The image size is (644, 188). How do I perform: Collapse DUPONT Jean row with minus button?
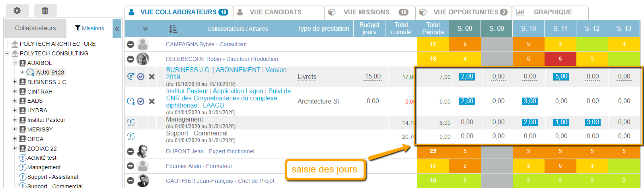[x=130, y=151]
